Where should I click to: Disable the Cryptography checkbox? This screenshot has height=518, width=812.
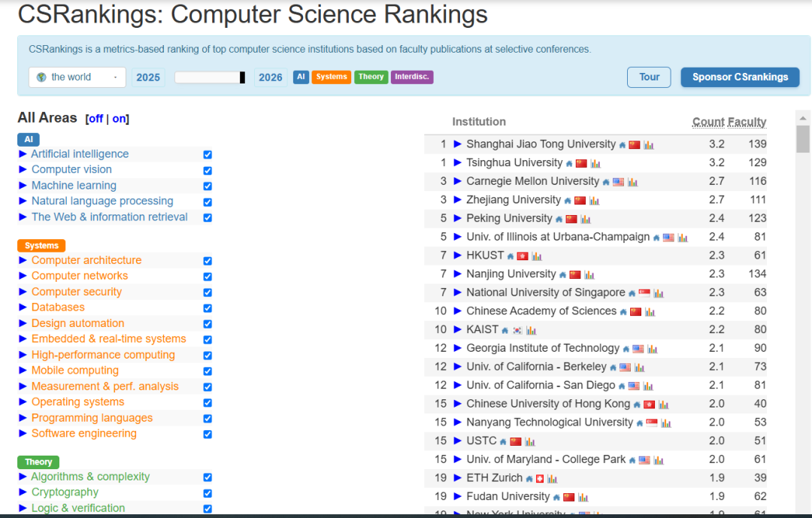point(208,493)
